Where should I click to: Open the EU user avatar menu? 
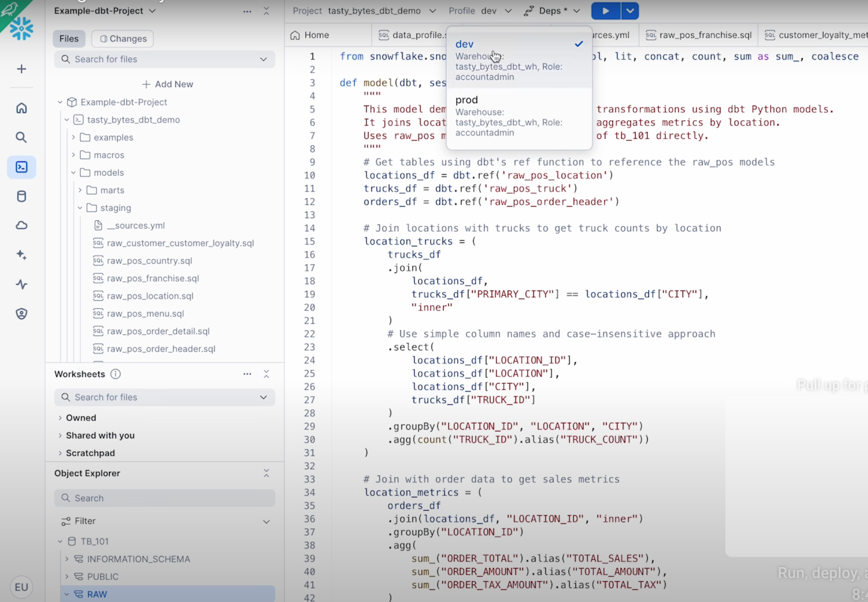[22, 587]
